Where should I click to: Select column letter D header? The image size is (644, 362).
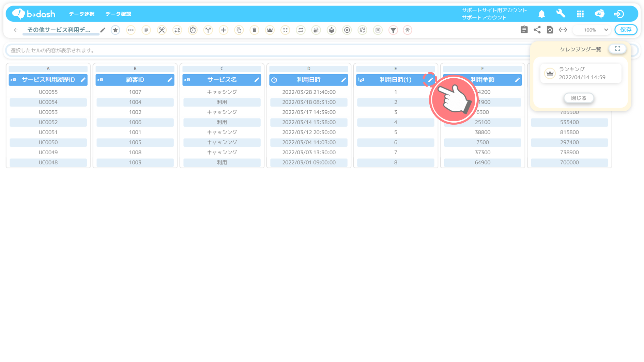[309, 68]
